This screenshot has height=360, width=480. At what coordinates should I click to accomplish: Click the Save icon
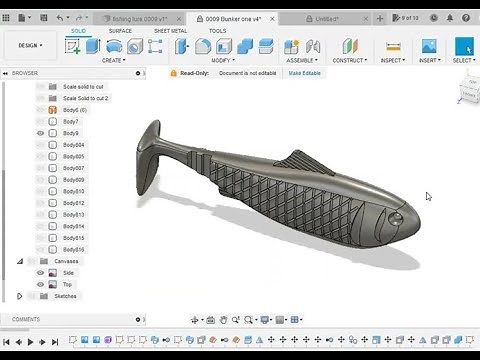tap(44, 18)
